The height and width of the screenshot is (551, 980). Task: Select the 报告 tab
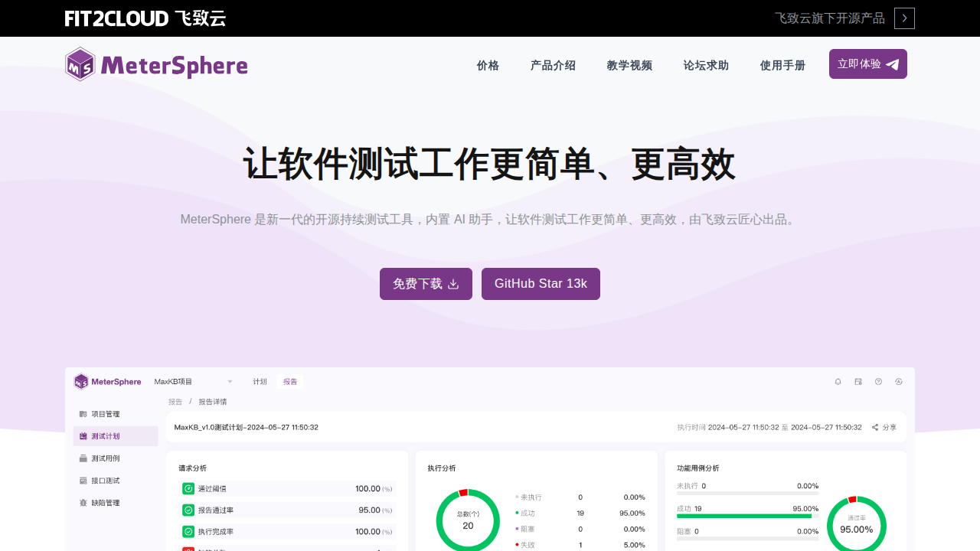[x=290, y=381]
